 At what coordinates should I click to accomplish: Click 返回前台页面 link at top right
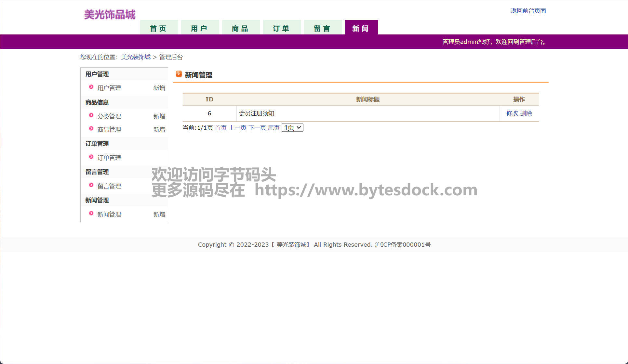click(528, 11)
